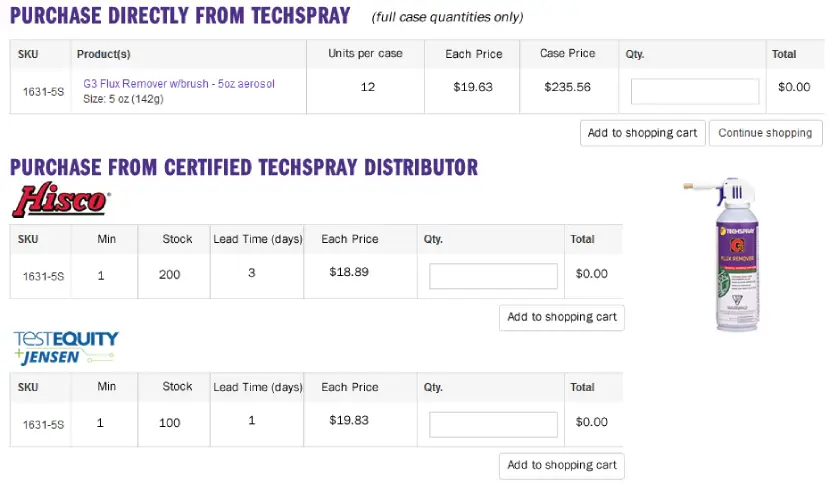This screenshot has height=484, width=830.
Task: Focus the Qty field for Techspray direct purchase
Action: (695, 91)
